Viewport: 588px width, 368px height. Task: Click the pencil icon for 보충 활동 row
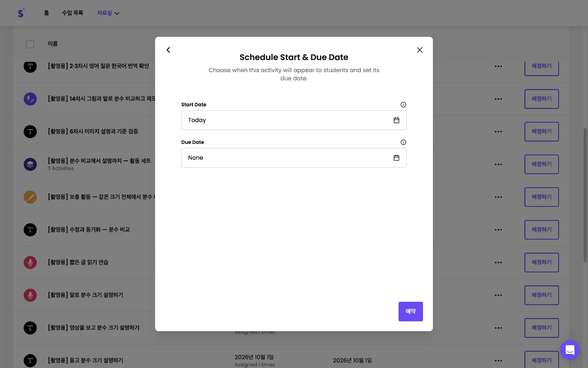tap(30, 197)
